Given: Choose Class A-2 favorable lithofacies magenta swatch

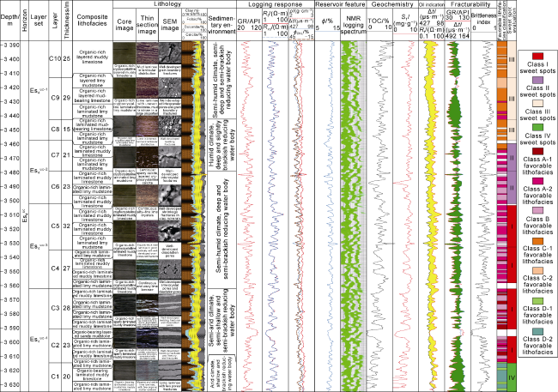Looking at the screenshot, I should (x=537, y=181).
